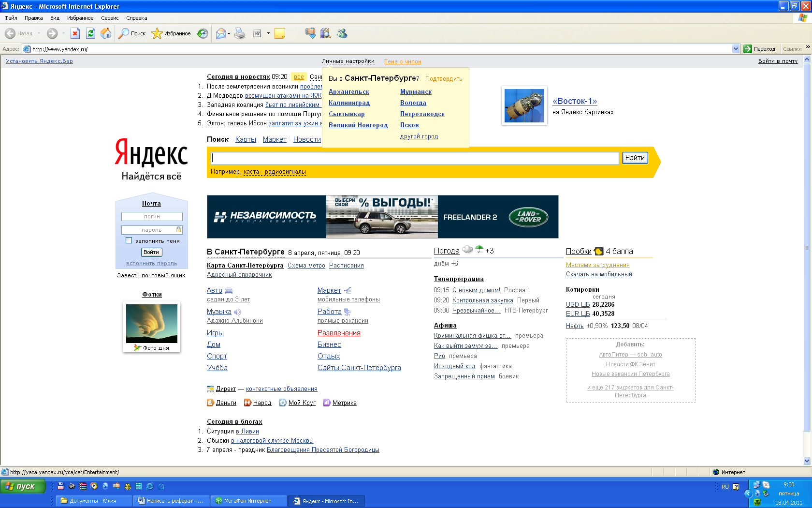This screenshot has width=812, height=508.
Task: Open the Избранное favorites pane
Action: tap(171, 33)
